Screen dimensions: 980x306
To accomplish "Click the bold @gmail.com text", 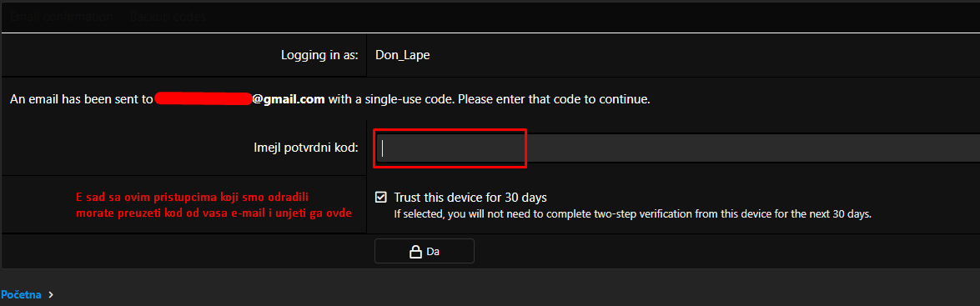I will tap(288, 98).
